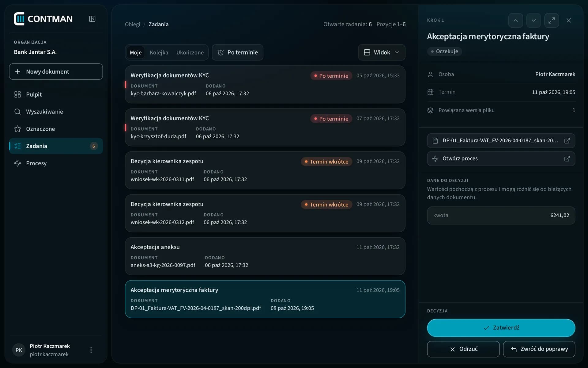This screenshot has height=368, width=588.
Task: Select task with wniosek-wk-2026-0312.pdf
Action: [265, 213]
